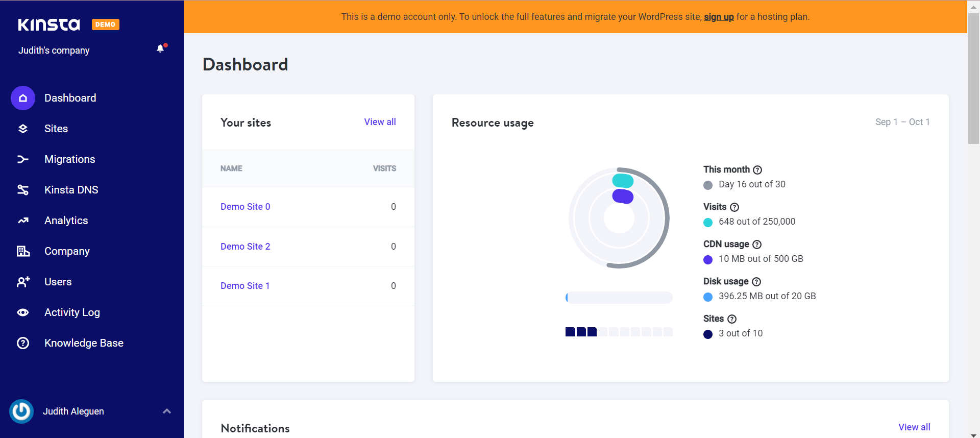Open Users page
The image size is (980, 438).
point(58,282)
